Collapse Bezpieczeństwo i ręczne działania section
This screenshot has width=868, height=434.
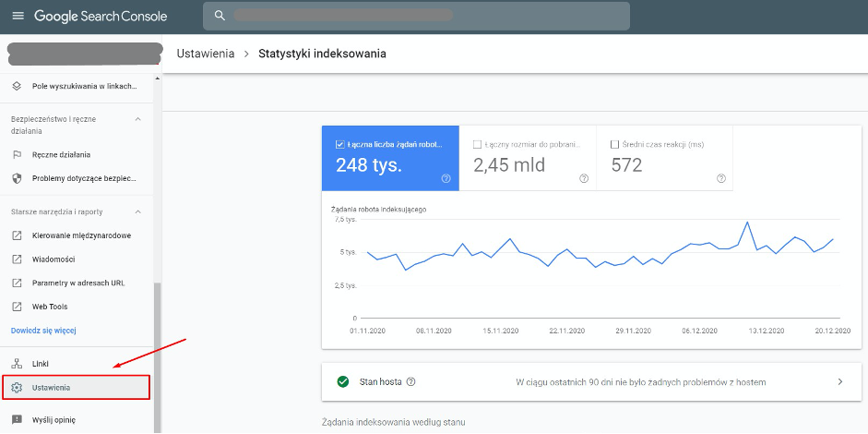(x=138, y=119)
